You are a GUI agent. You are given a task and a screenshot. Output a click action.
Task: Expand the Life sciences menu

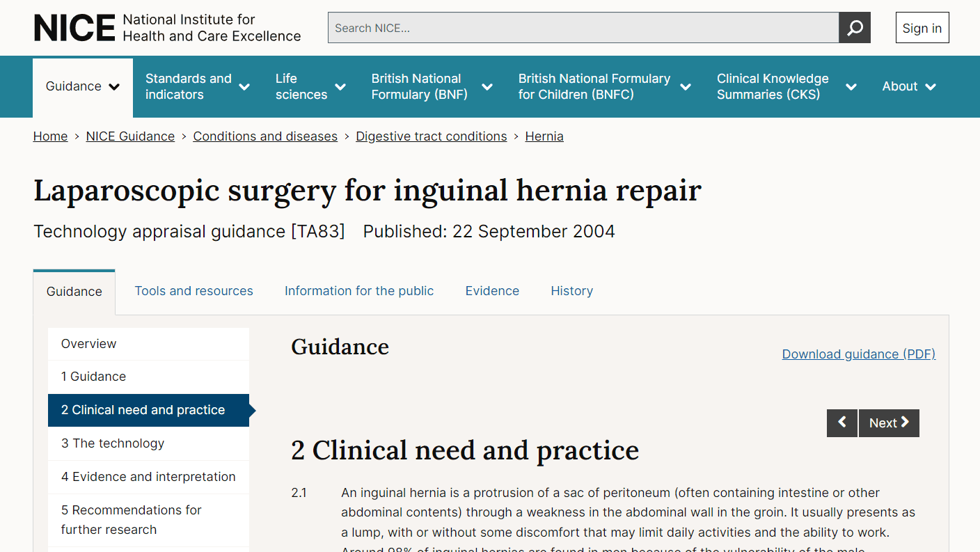pyautogui.click(x=310, y=86)
